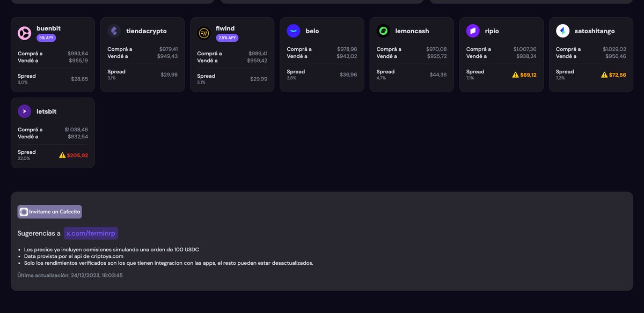Click the Sugerencias a label

click(x=39, y=234)
